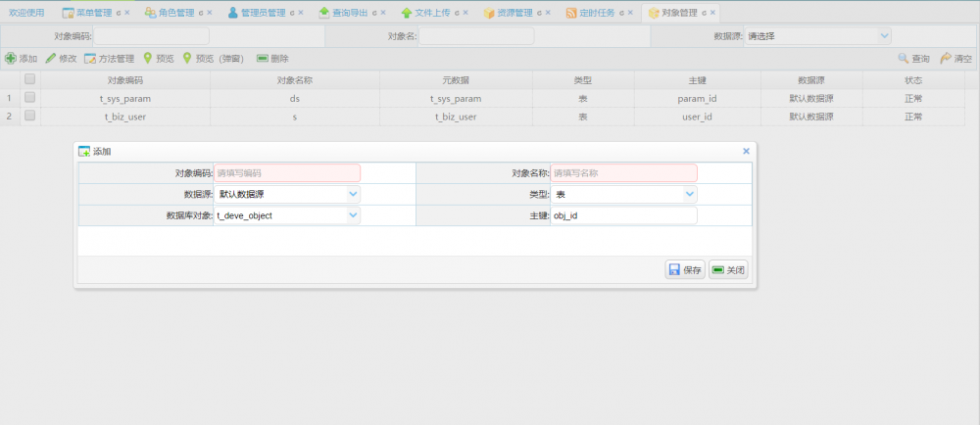Click the dialog's 请填写编码 input field

287,173
